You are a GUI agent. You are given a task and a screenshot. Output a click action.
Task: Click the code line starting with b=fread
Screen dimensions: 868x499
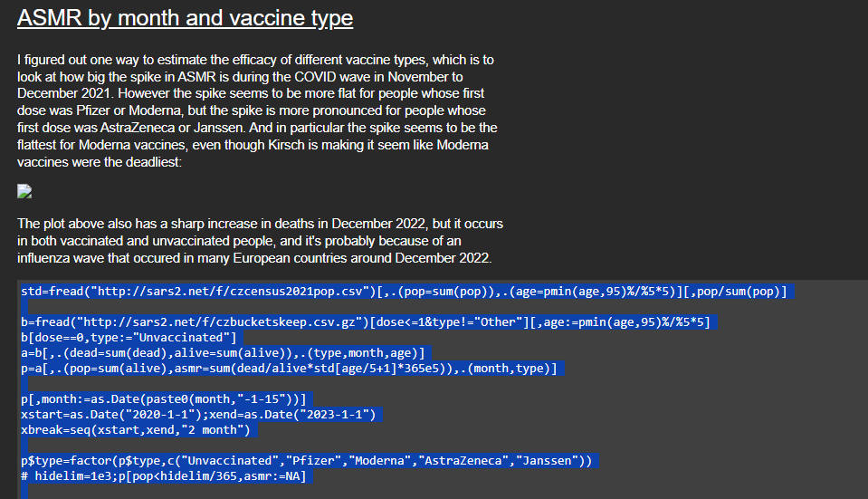pyautogui.click(x=365, y=322)
